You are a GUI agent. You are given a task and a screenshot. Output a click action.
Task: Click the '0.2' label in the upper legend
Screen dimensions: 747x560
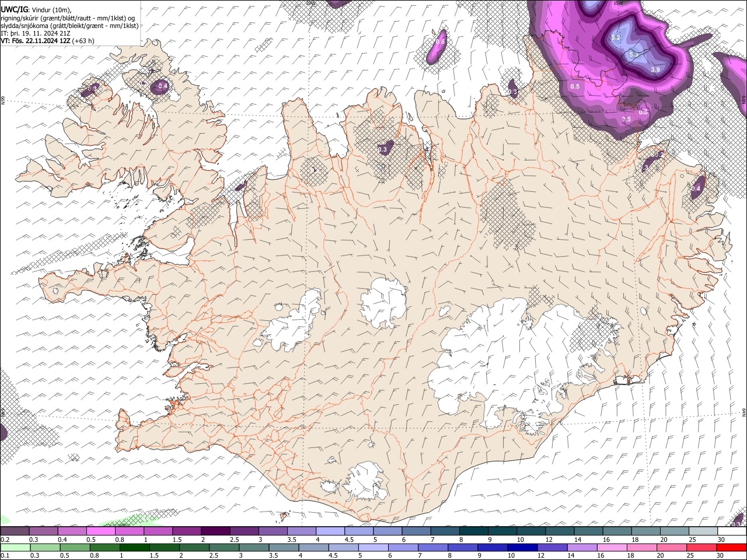5,540
